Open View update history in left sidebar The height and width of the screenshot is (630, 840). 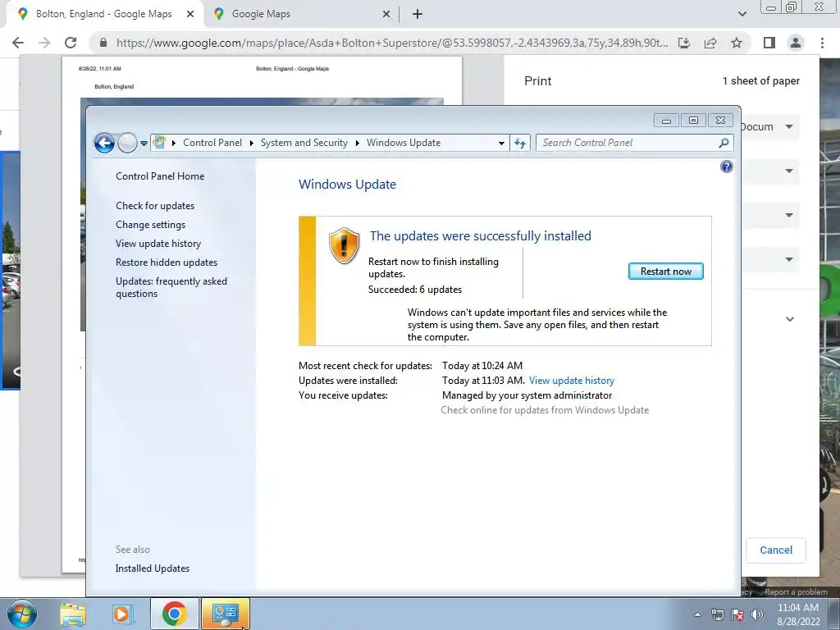(158, 243)
